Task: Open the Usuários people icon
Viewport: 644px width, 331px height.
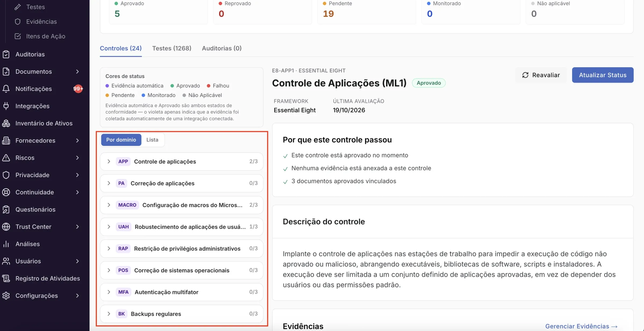Action: (6, 261)
